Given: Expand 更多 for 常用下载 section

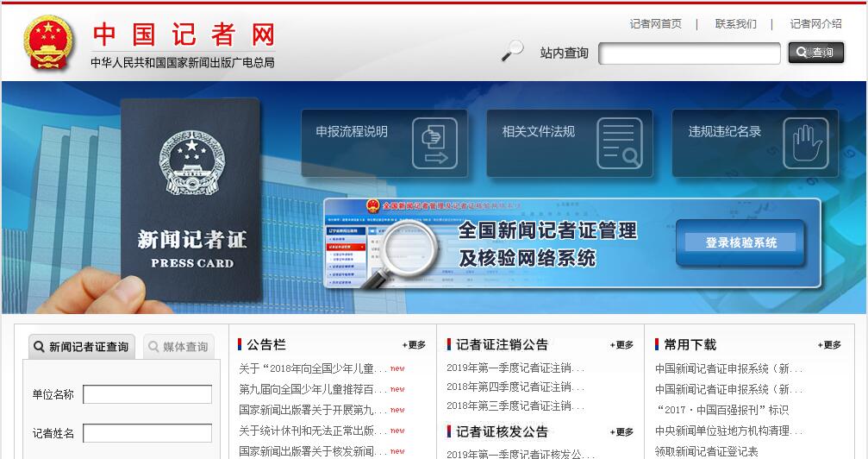Looking at the screenshot, I should pos(829,345).
